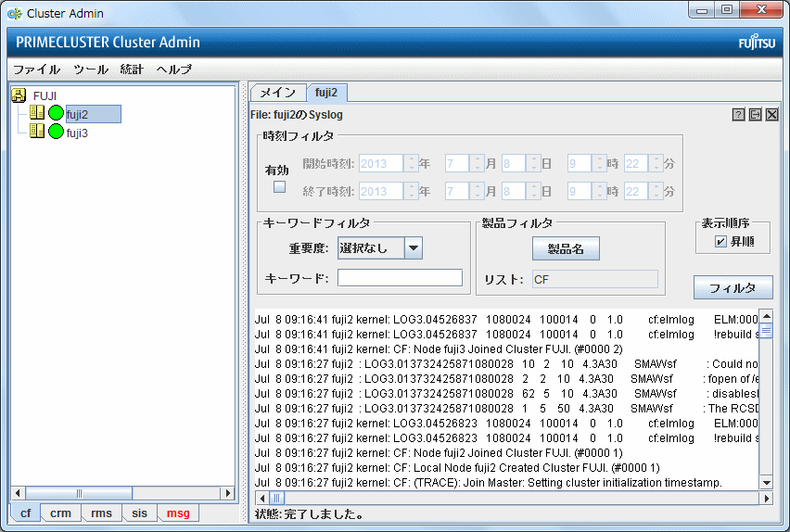
Task: Click the start time day stepper
Action: tap(533, 163)
